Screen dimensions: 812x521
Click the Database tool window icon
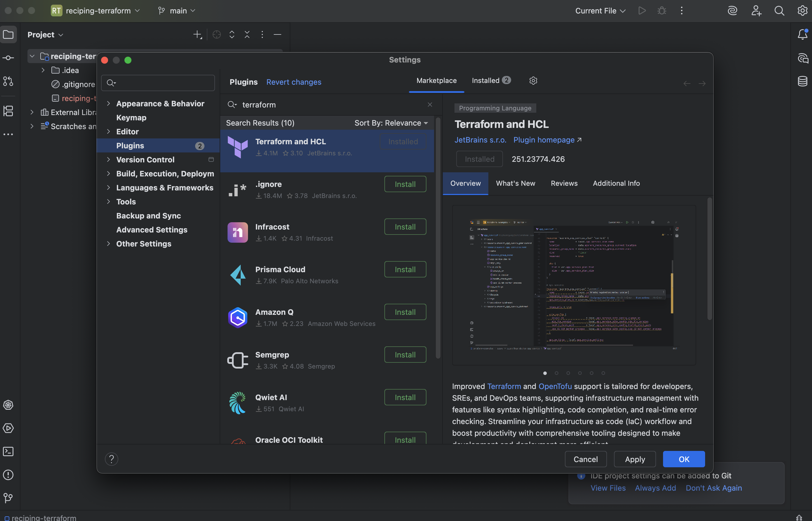803,81
